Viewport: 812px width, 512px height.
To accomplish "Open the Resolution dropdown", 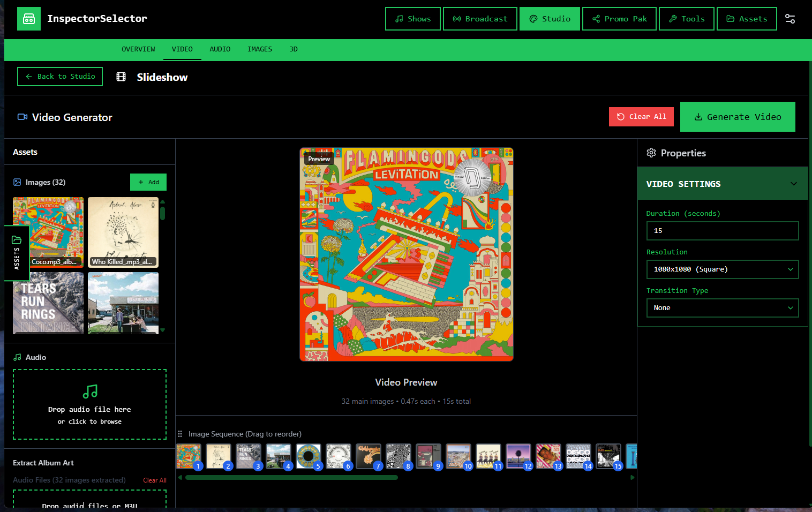I will coord(722,269).
